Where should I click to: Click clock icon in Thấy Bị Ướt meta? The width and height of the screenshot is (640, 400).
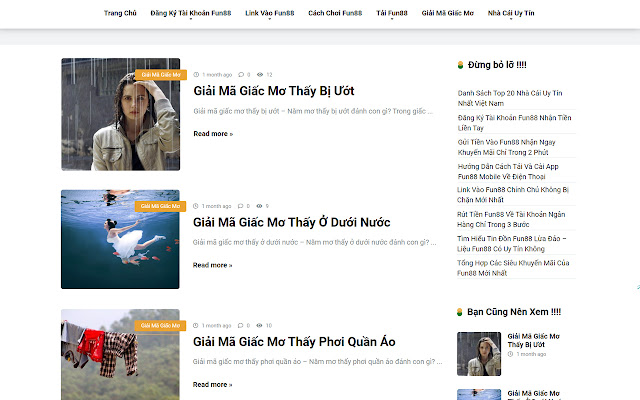coord(196,75)
